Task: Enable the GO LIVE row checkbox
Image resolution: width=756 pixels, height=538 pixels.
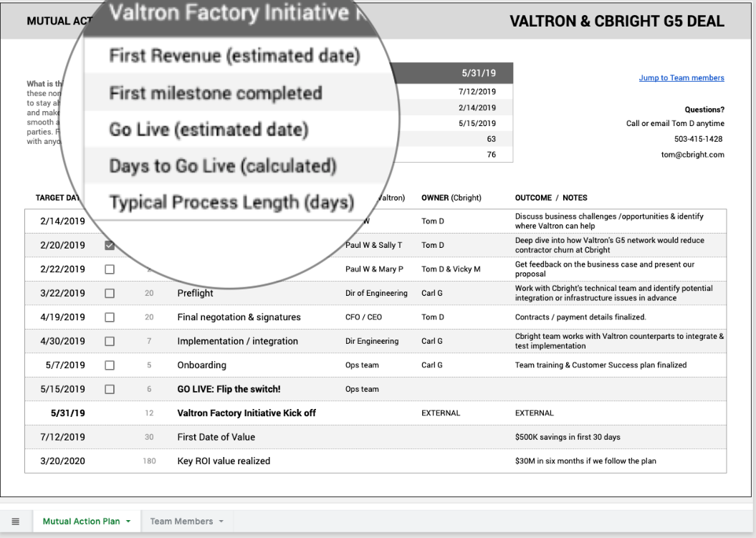Action: tap(110, 390)
